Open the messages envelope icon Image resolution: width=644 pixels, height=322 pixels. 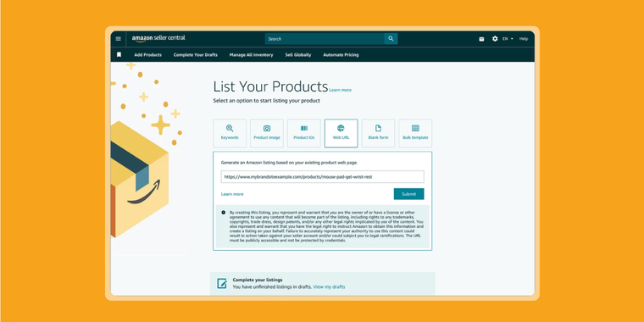point(481,39)
